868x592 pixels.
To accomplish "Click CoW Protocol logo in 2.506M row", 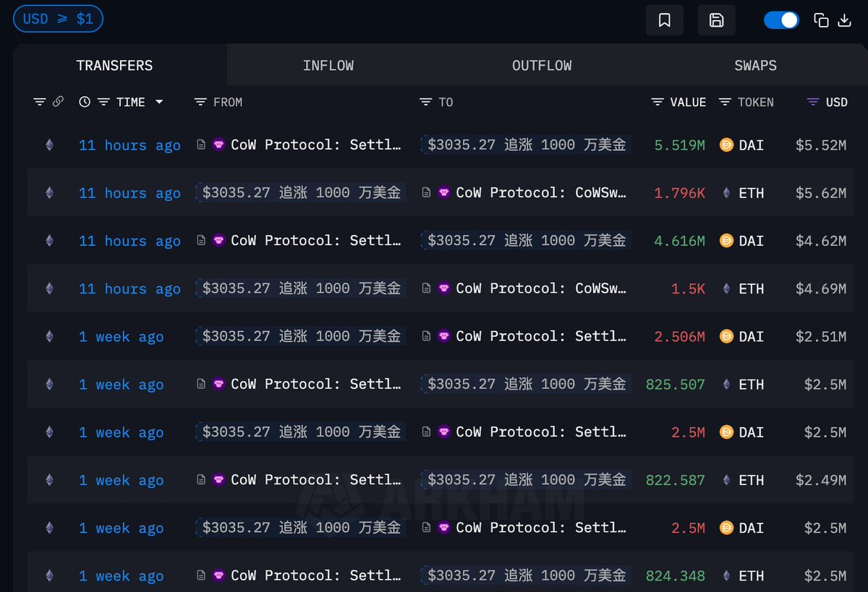I will point(443,336).
